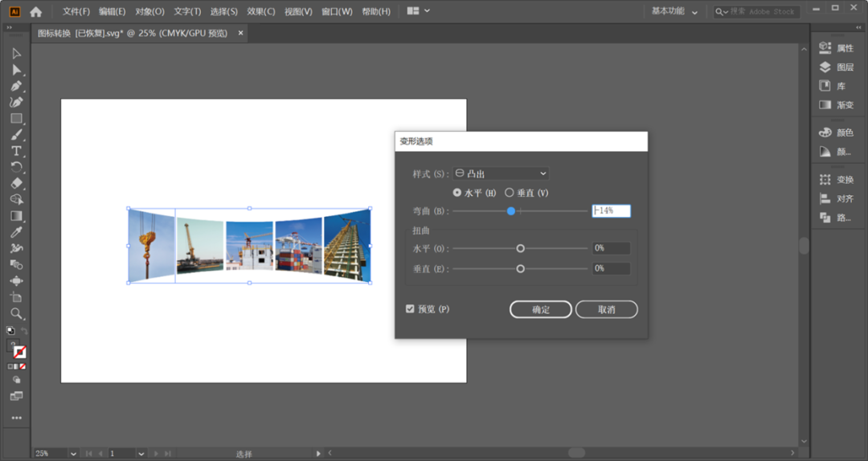
Task: Click the 弯曲 (B) bend slider handle
Action: [511, 211]
